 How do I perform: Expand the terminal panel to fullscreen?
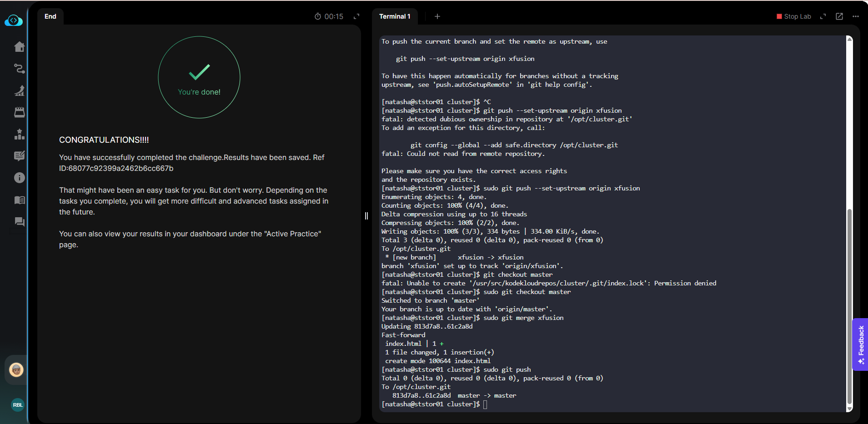pyautogui.click(x=823, y=16)
